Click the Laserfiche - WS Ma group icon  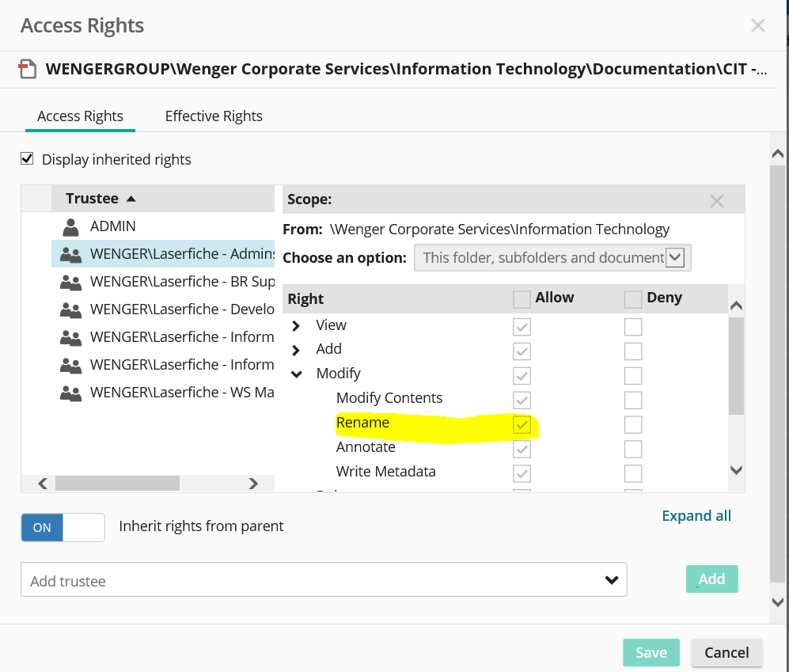tap(71, 393)
